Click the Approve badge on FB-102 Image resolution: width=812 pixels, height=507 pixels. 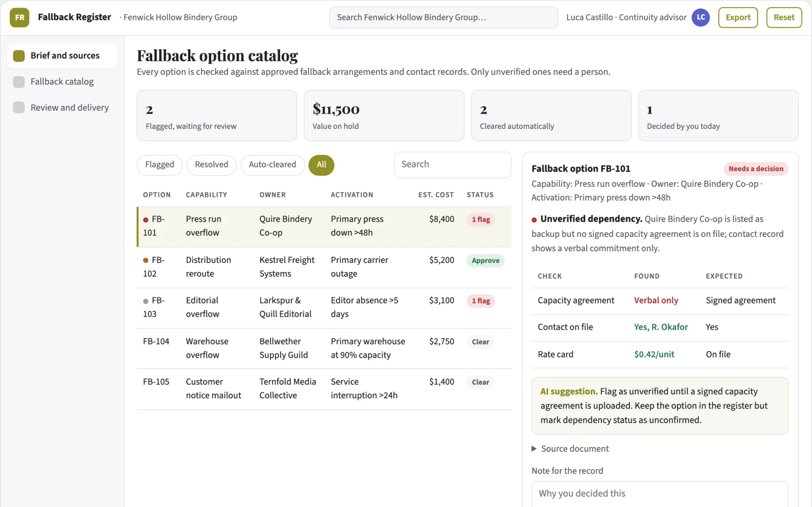coord(485,261)
